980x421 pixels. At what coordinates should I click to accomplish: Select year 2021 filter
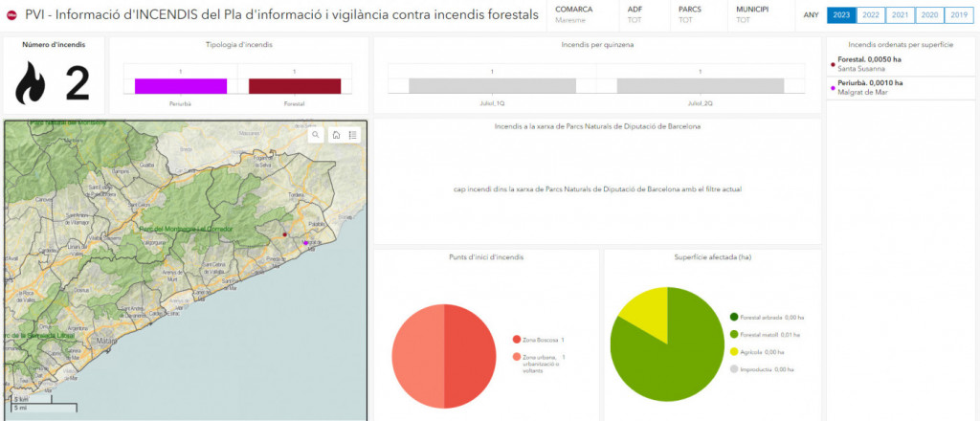point(900,14)
